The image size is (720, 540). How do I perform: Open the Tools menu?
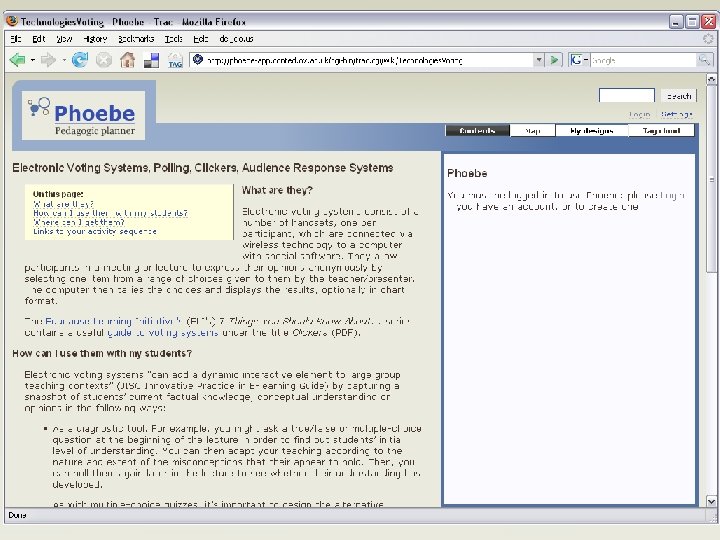coord(174,39)
